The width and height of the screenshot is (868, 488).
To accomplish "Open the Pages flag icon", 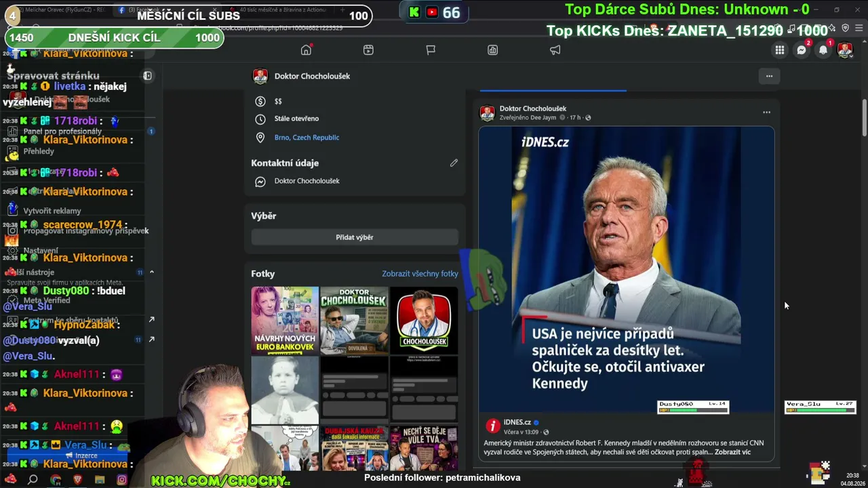I will 431,50.
